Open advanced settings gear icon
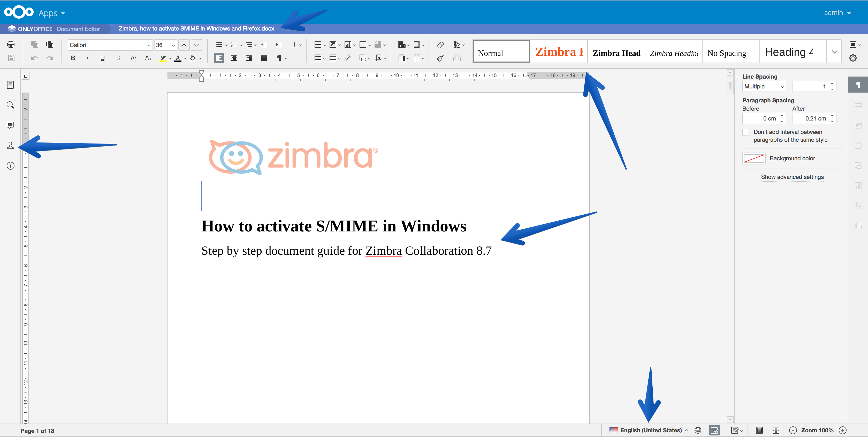The width and height of the screenshot is (868, 437). [853, 58]
